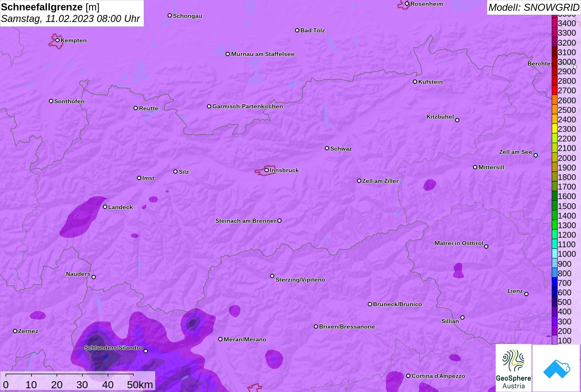Image resolution: width=581 pixels, height=392 pixels.
Task: Click the 30 tick label on scale bar
Action: pos(82,385)
